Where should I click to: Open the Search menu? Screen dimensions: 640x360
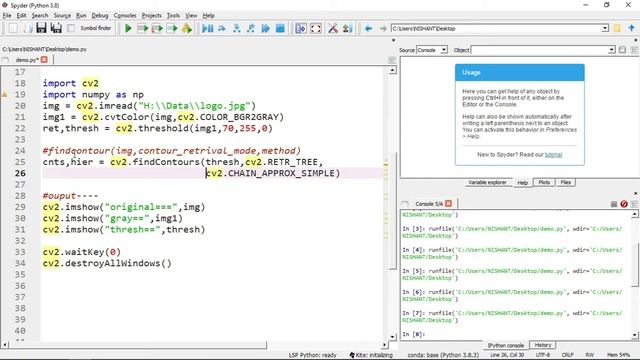(x=40, y=16)
